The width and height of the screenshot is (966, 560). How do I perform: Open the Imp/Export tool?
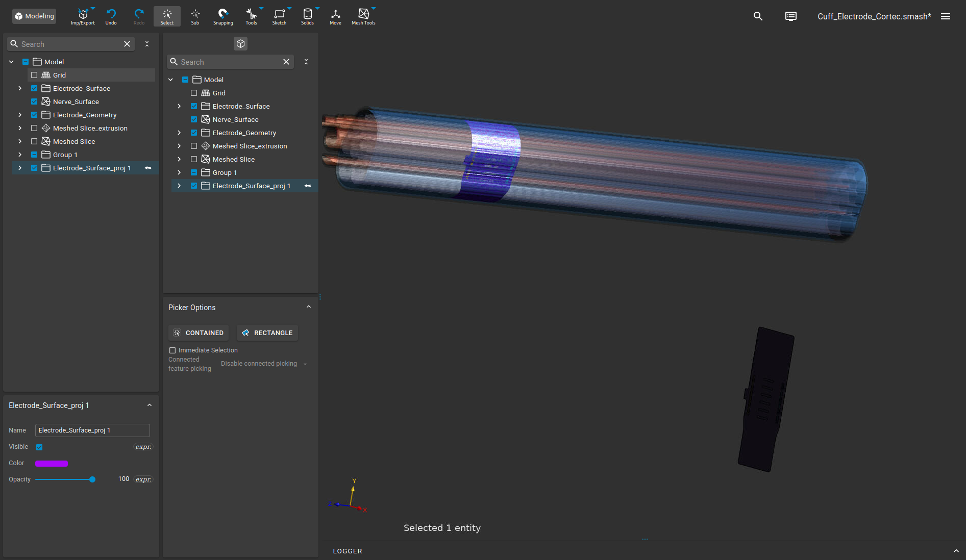point(83,16)
